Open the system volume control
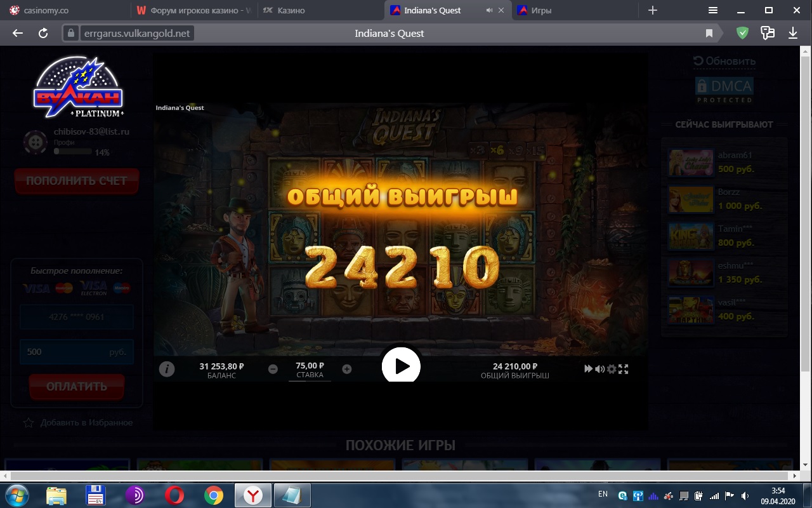Screen dimensions: 812x508 click(745, 495)
